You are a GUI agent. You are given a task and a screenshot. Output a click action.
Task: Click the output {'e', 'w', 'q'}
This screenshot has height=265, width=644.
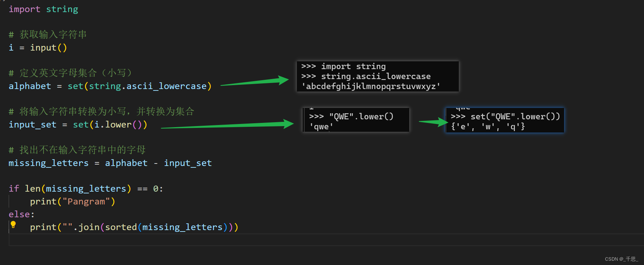coord(488,127)
